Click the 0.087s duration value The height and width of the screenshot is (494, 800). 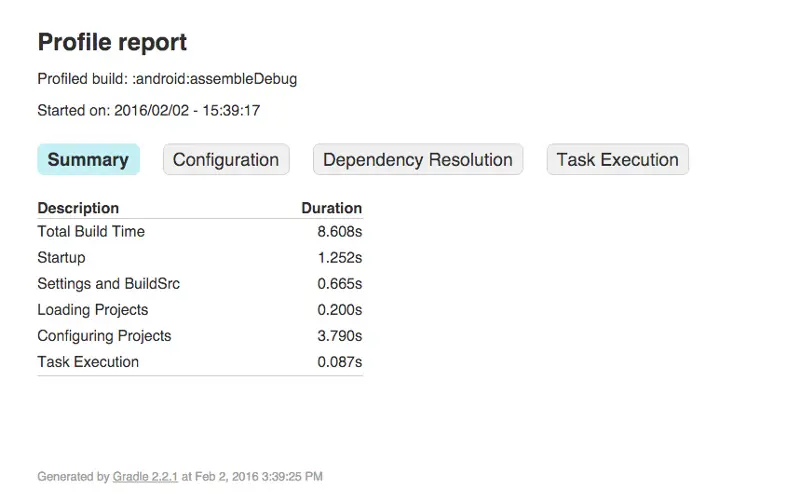click(x=340, y=361)
